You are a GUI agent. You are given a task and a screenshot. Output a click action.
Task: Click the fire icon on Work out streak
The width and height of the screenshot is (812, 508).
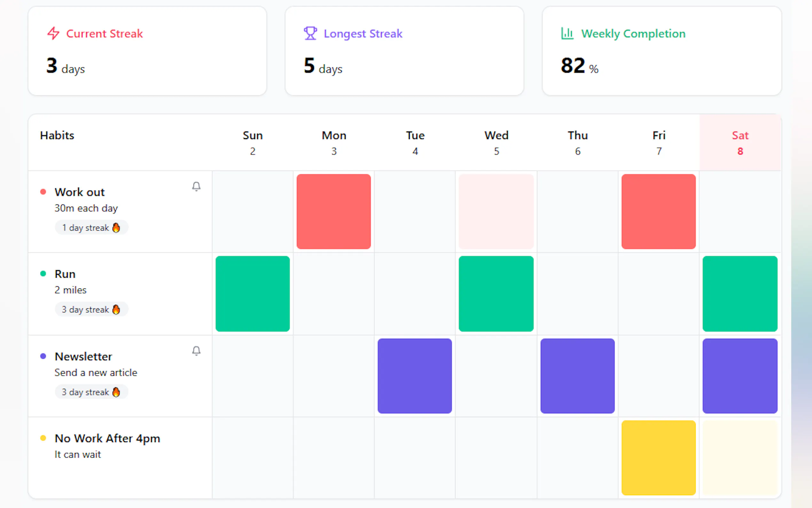(116, 228)
